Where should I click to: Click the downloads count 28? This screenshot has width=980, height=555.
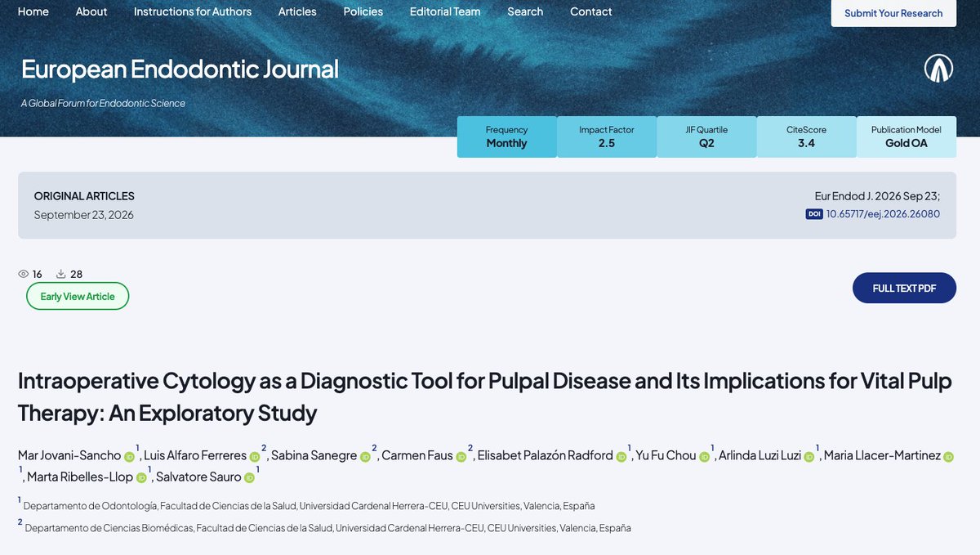(x=76, y=274)
